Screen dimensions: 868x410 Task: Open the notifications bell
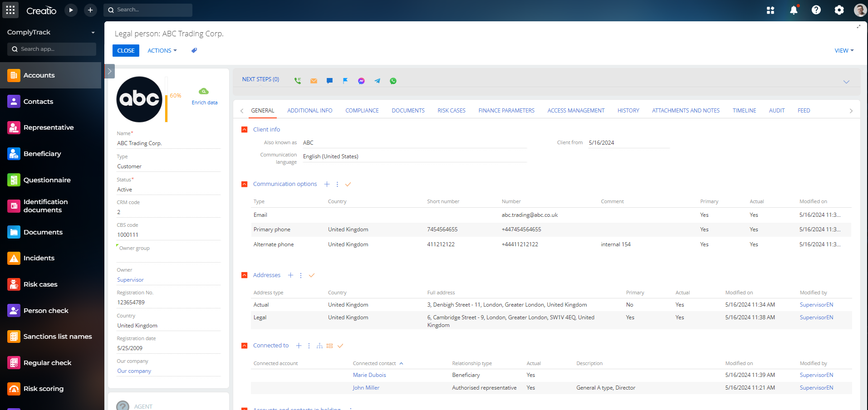point(794,10)
